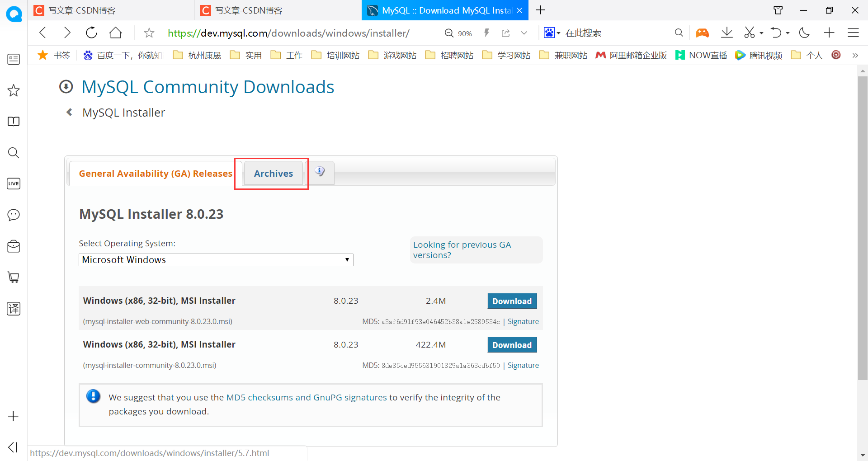Viewport: 868px width, 461px height.
Task: Reload the page with the refresh icon
Action: (91, 33)
